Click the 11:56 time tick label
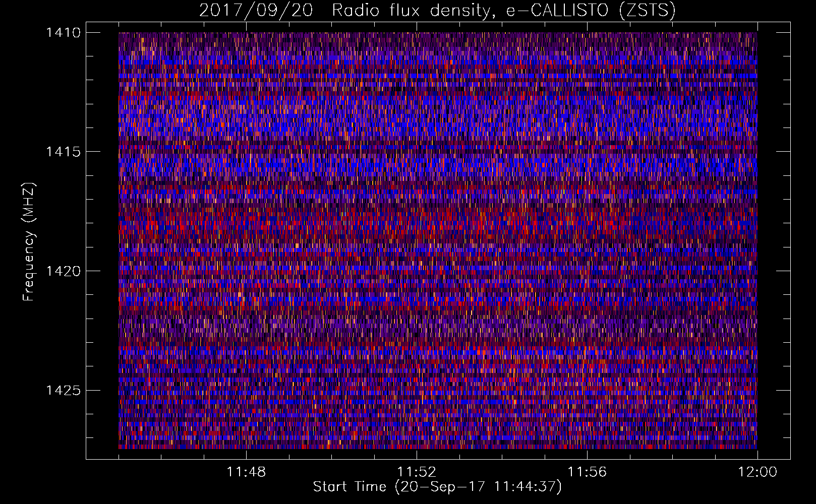This screenshot has height=504, width=816. [587, 472]
